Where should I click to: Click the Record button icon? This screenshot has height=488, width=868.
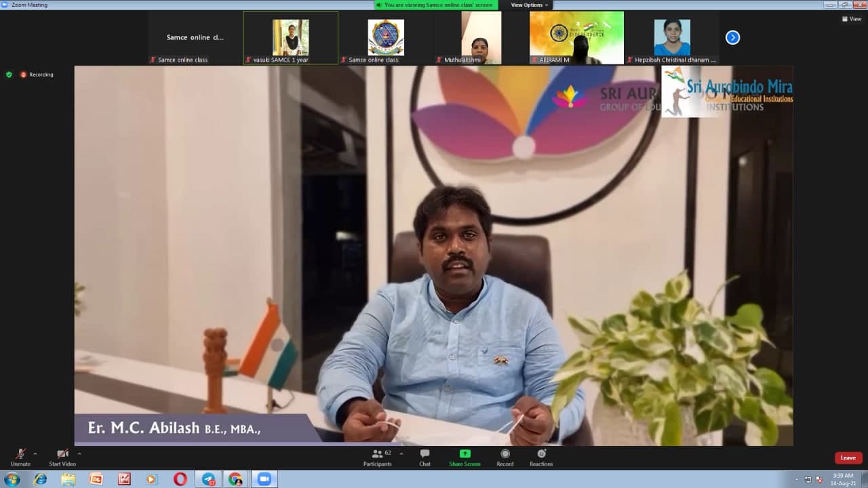[505, 454]
